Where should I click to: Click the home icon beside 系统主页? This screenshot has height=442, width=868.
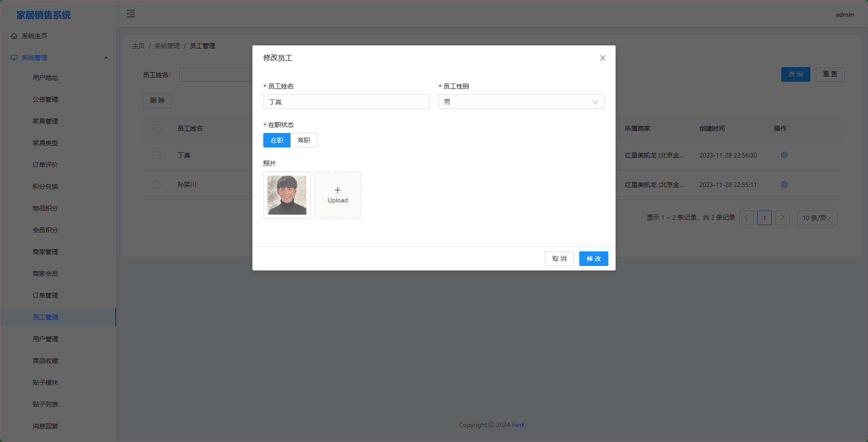(x=14, y=36)
